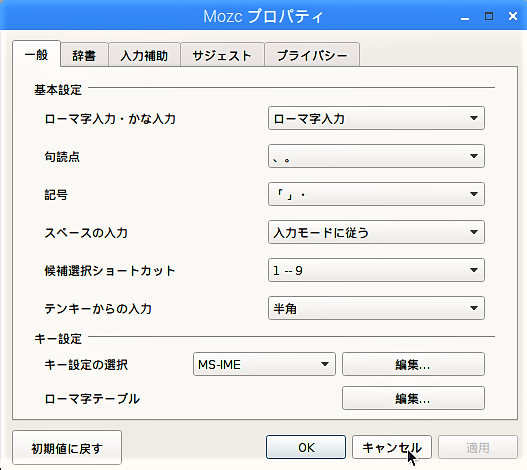Select the 一般 tab
The height and width of the screenshot is (470, 527).
pyautogui.click(x=36, y=54)
